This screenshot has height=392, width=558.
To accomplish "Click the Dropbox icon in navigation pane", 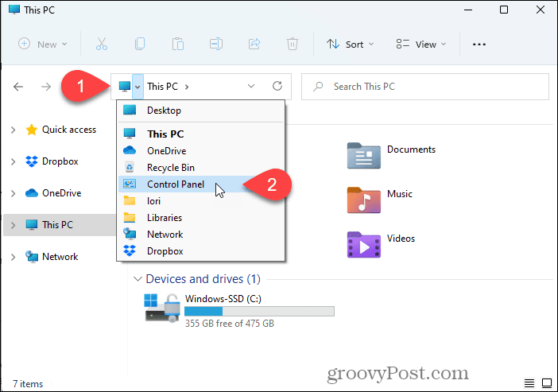I will point(32,161).
